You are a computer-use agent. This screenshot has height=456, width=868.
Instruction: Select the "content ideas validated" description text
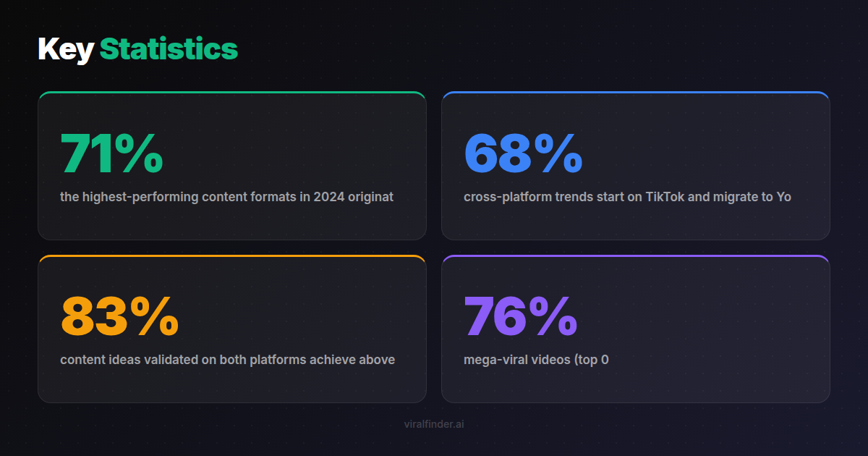[x=227, y=360]
